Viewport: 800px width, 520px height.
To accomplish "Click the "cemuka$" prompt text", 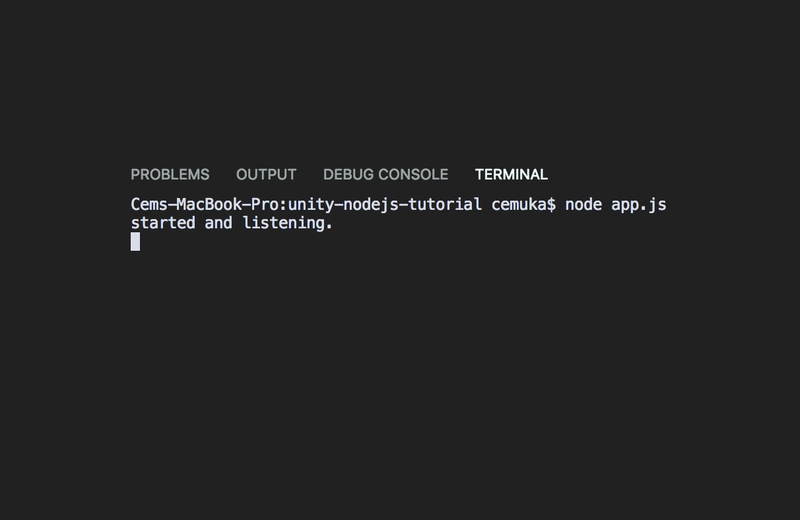I will coord(523,205).
